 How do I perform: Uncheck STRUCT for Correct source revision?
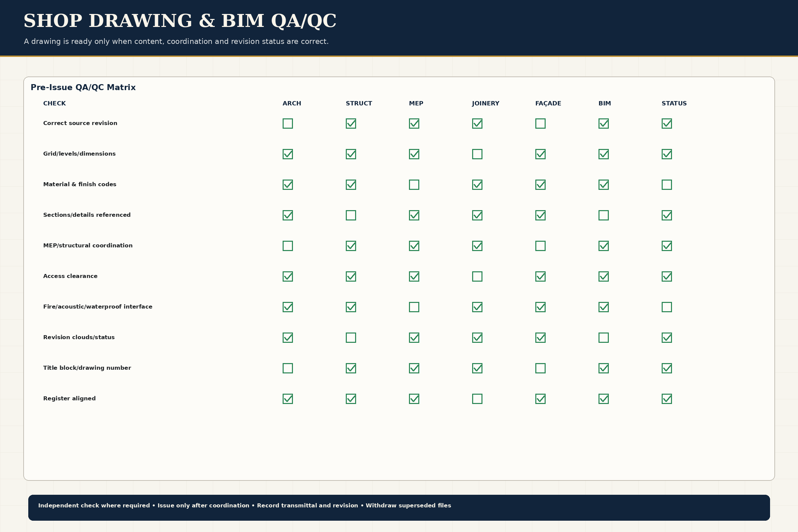pos(351,123)
